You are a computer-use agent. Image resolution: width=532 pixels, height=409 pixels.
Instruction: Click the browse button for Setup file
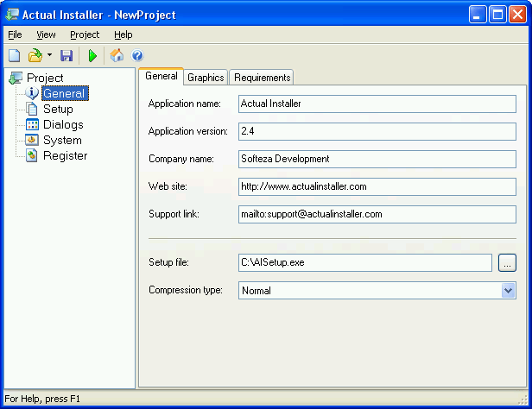click(x=507, y=262)
